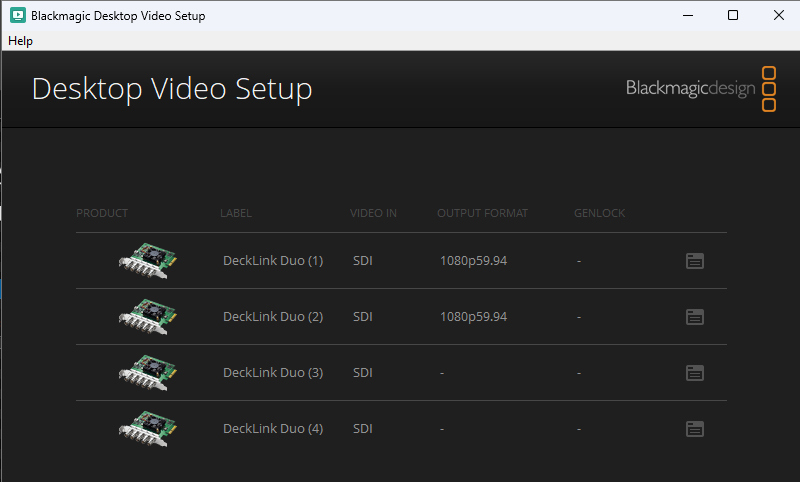The width and height of the screenshot is (800, 482).
Task: Select the DeckLink Duo (3) label
Action: [x=273, y=373]
